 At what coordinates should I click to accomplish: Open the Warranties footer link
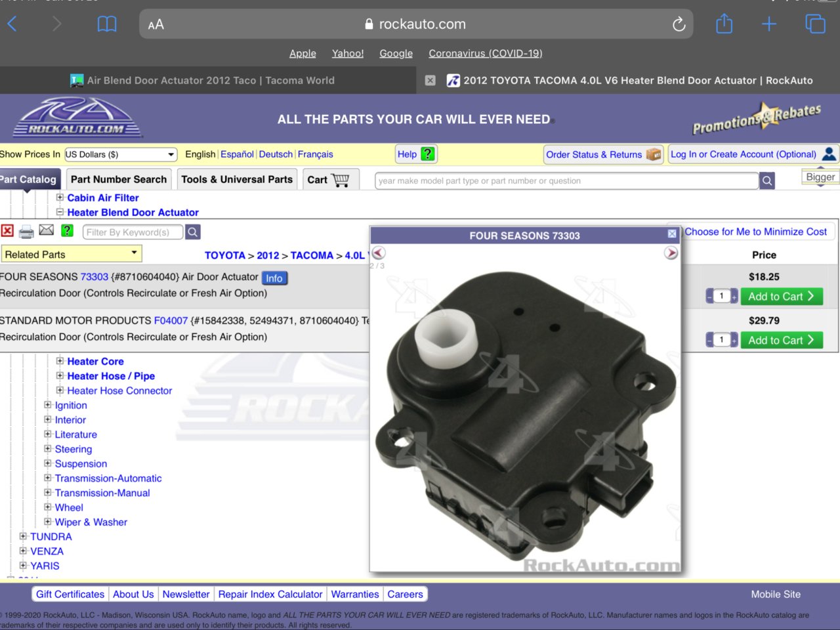355,594
